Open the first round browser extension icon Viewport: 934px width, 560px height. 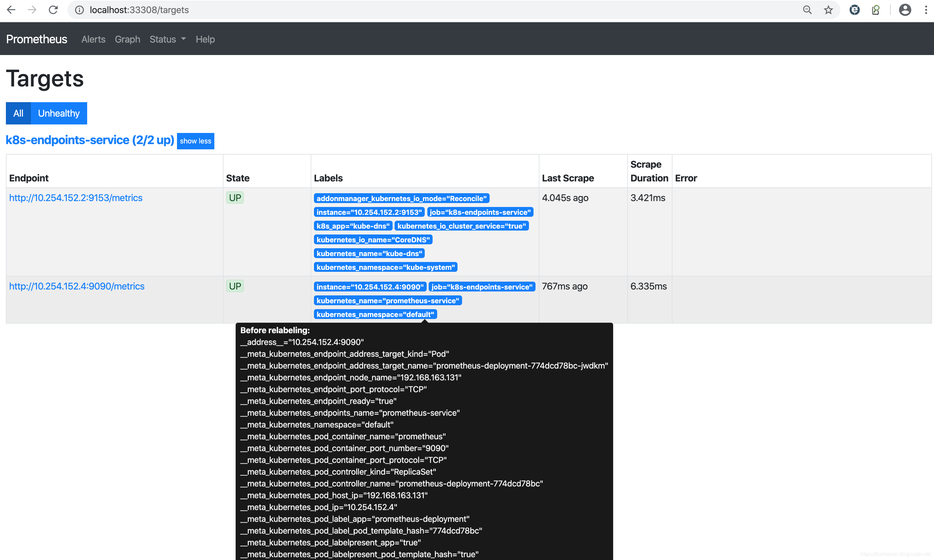[855, 10]
